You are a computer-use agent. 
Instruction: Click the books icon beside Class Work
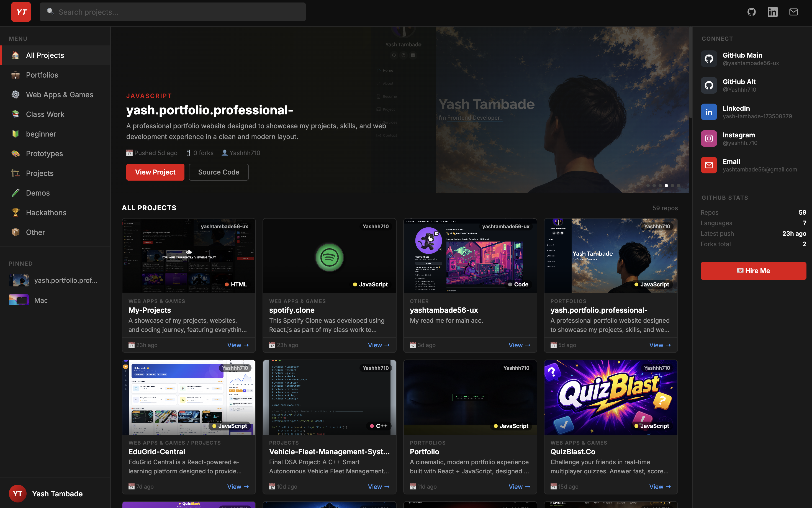(16, 114)
